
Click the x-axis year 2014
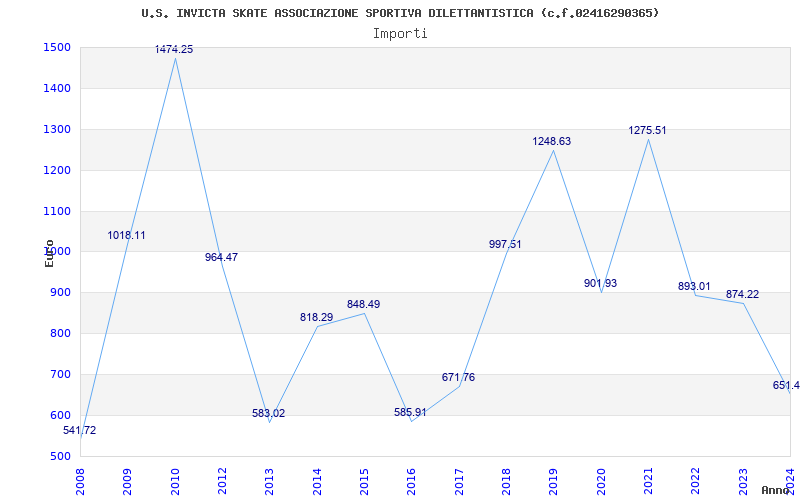(x=317, y=481)
